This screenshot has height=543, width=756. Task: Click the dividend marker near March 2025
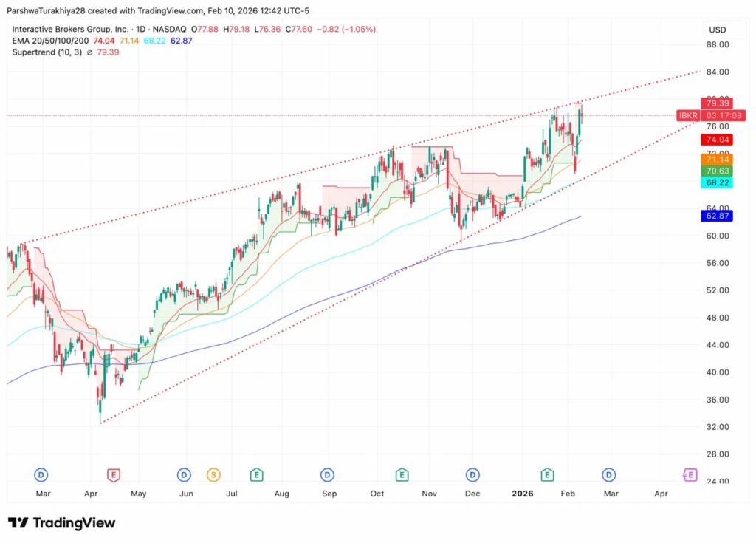click(41, 474)
